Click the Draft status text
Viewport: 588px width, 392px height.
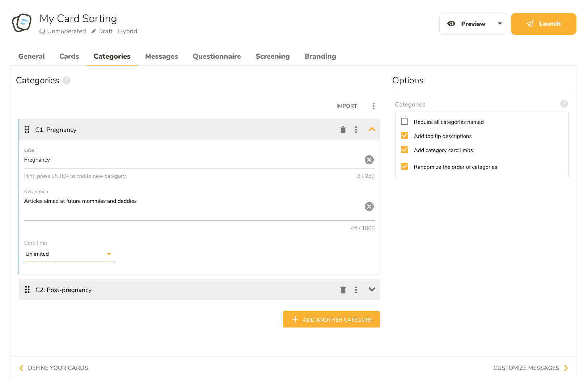point(105,31)
